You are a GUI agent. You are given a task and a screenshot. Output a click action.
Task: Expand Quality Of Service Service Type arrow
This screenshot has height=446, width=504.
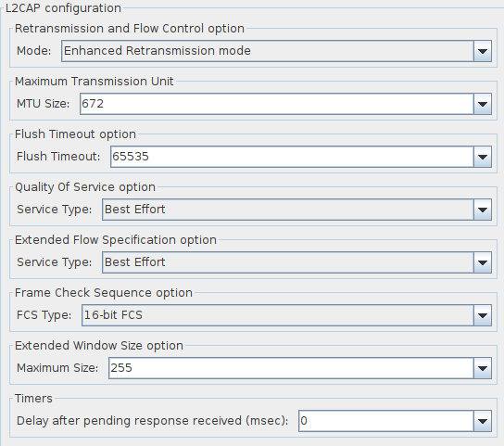(x=482, y=210)
